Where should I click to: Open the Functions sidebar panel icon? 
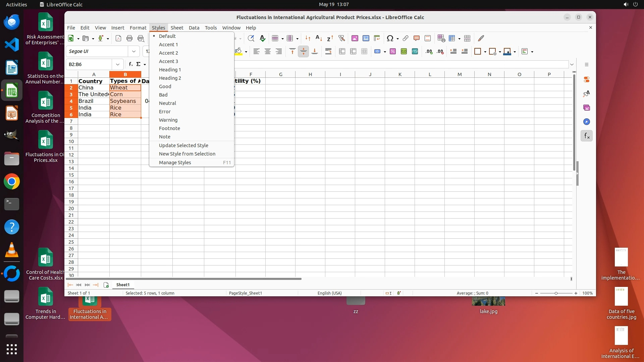[x=586, y=136]
